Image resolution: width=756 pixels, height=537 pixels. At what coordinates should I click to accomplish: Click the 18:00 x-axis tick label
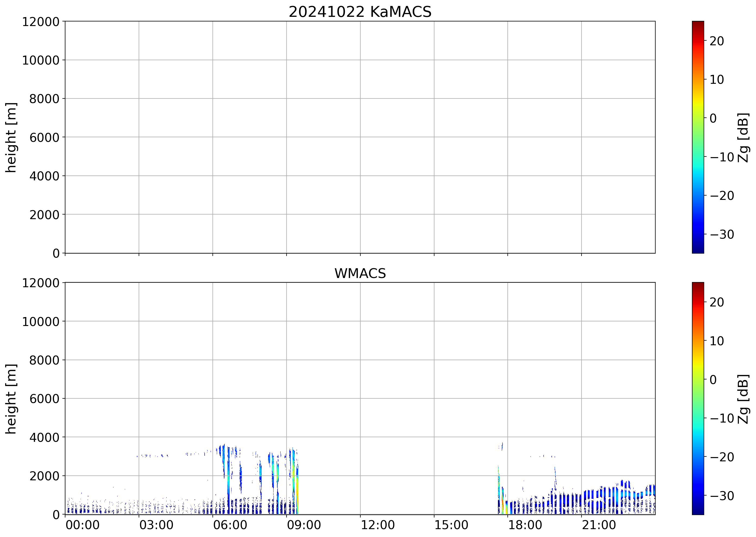coord(525,525)
